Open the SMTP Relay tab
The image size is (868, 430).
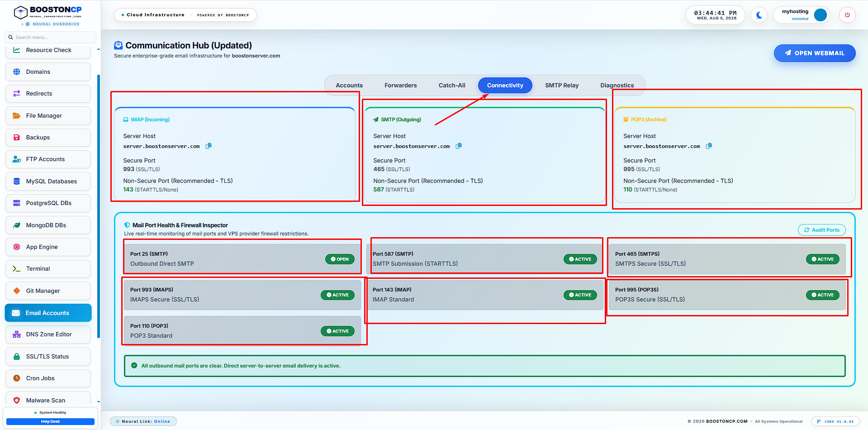[562, 85]
